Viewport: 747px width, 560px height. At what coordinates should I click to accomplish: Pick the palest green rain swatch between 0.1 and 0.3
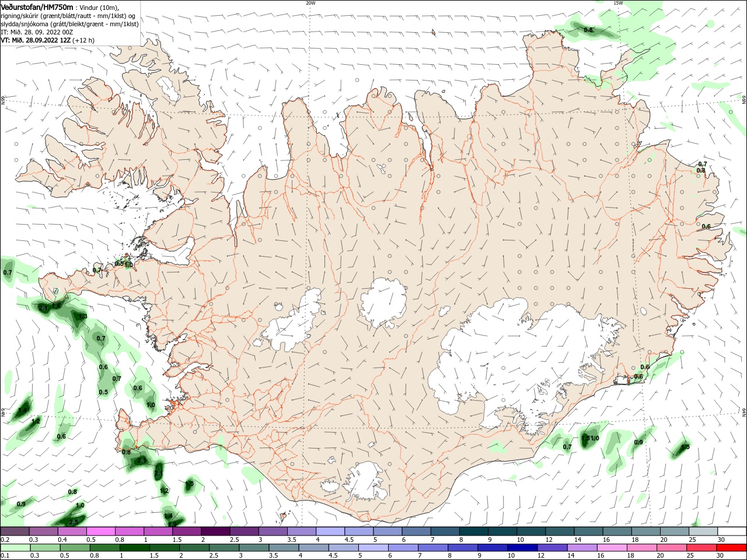(x=15, y=547)
